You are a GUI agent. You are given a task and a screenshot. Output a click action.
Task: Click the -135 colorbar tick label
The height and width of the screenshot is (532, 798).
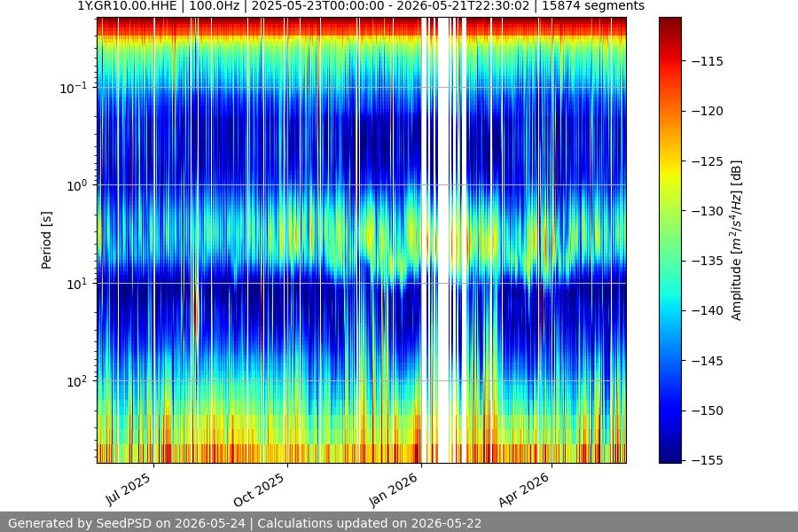click(x=708, y=261)
